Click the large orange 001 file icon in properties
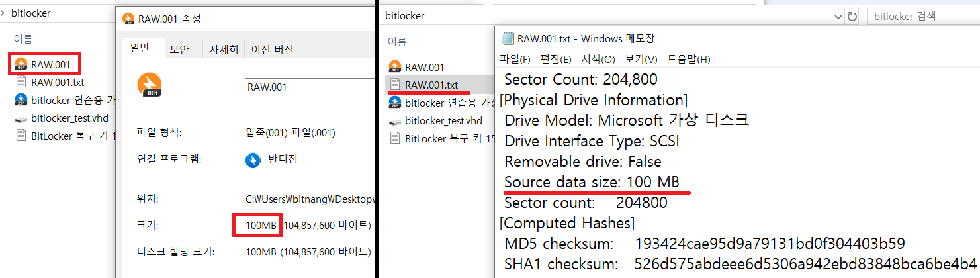 pyautogui.click(x=149, y=85)
